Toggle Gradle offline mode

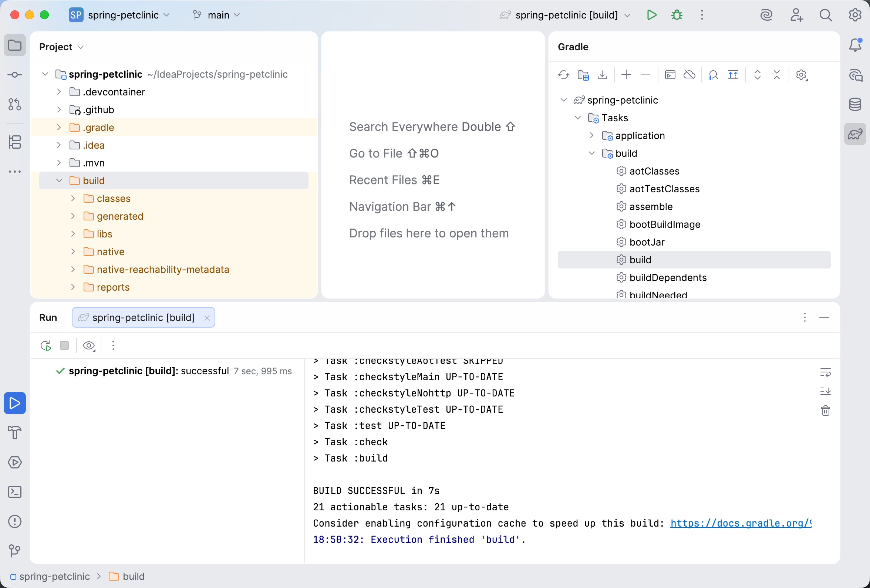click(690, 75)
